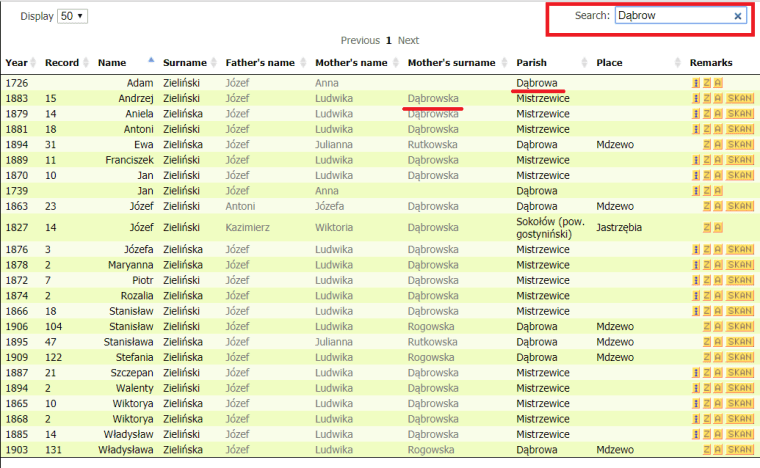This screenshot has height=468, width=760.
Task: Clear the search field with the X
Action: (x=738, y=16)
